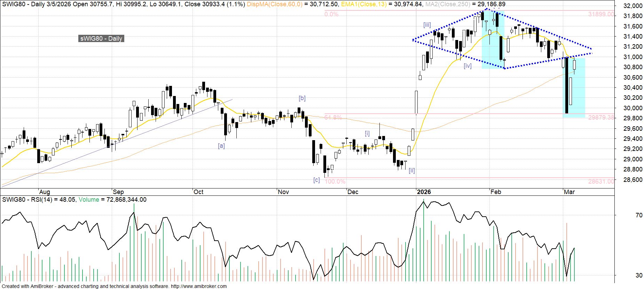The height and width of the screenshot is (289, 644).
Task: Select the 61.8% Fibonacci level label
Action: point(333,118)
